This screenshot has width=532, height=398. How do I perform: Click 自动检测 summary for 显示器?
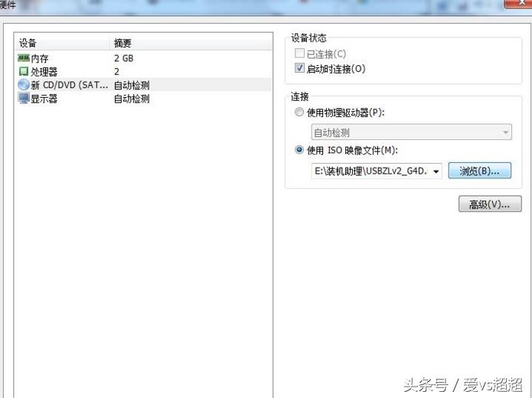(x=132, y=99)
